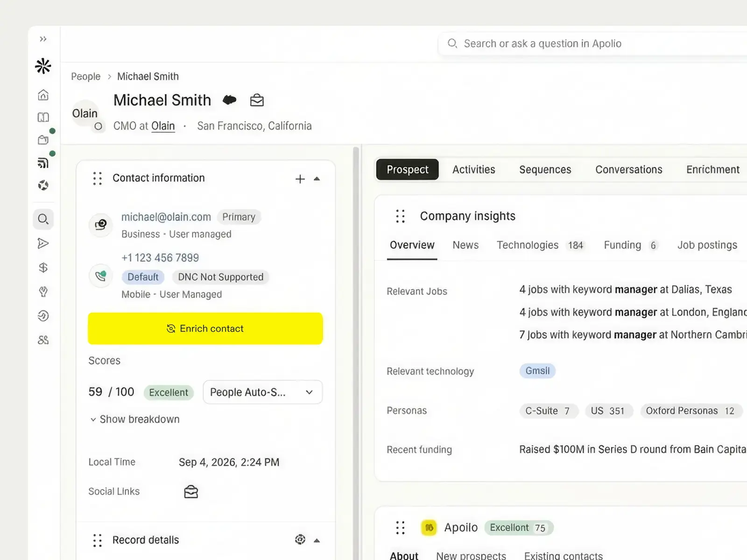Click the left panel vertical scrollbar

[x=356, y=352]
